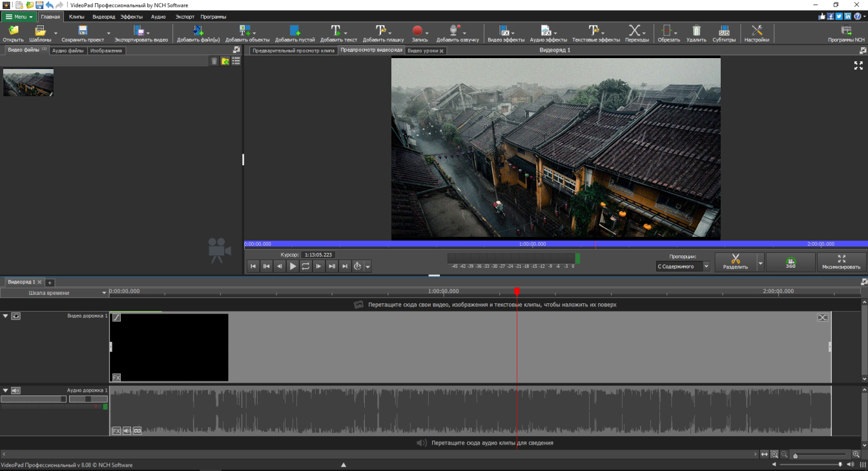The image size is (868, 471).
Task: Adjust Аудио дорожка 1 volume slider
Action: 34,399
